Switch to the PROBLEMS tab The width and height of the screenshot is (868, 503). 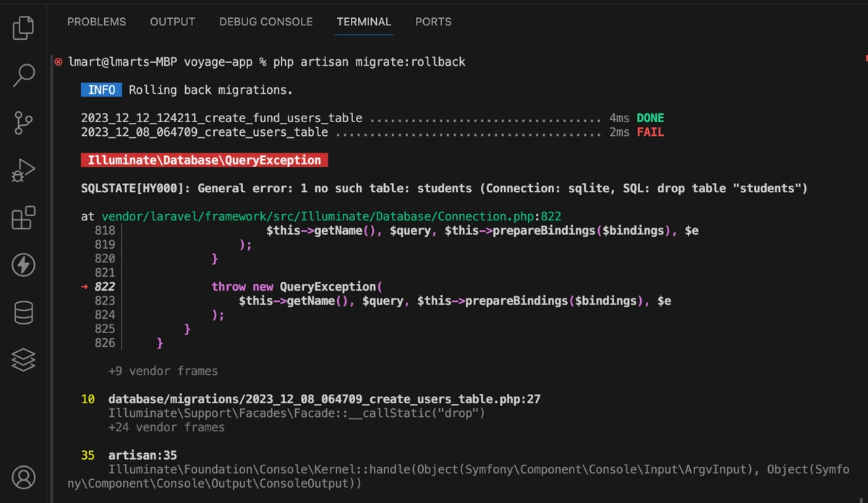[x=96, y=22]
